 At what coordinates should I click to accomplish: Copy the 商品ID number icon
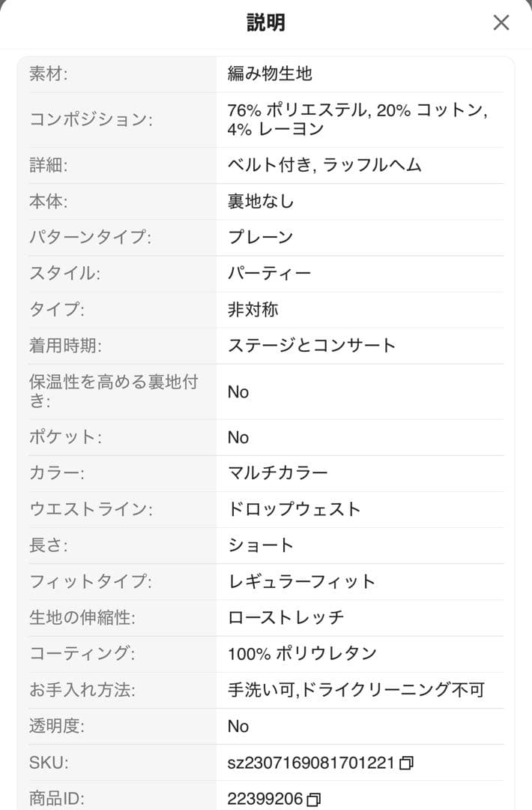314,799
